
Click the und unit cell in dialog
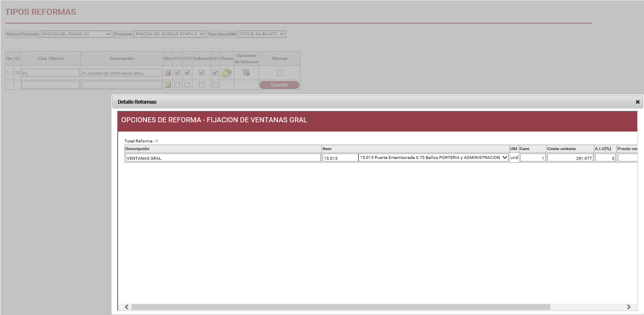point(514,157)
